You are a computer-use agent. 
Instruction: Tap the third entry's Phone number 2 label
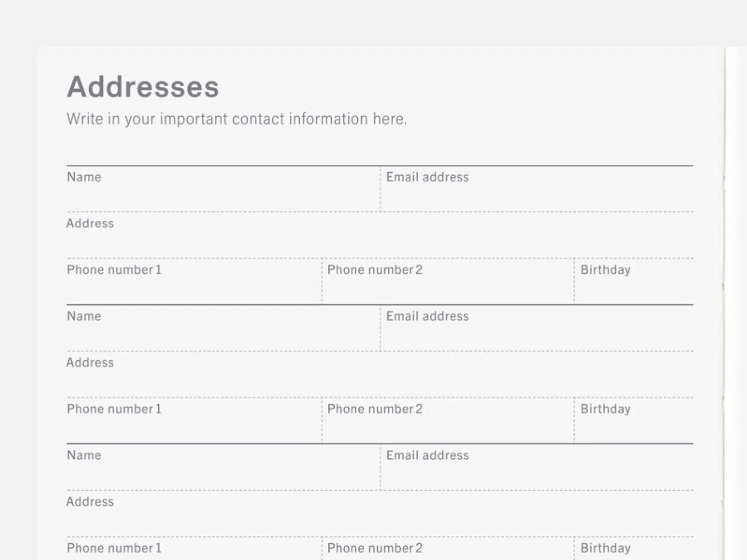pyautogui.click(x=375, y=548)
